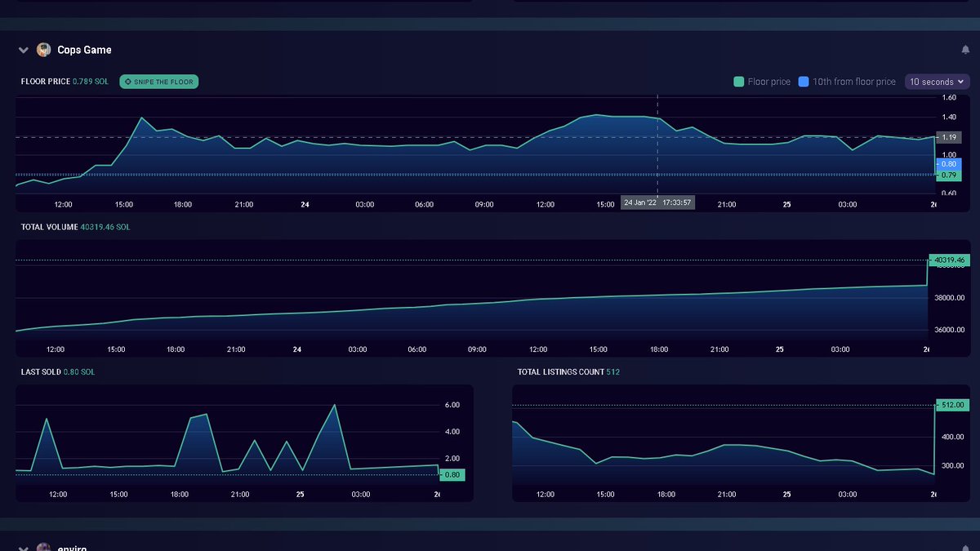Click the 24 Jan '22 17:33:57 time marker
980x551 pixels.
pos(657,202)
